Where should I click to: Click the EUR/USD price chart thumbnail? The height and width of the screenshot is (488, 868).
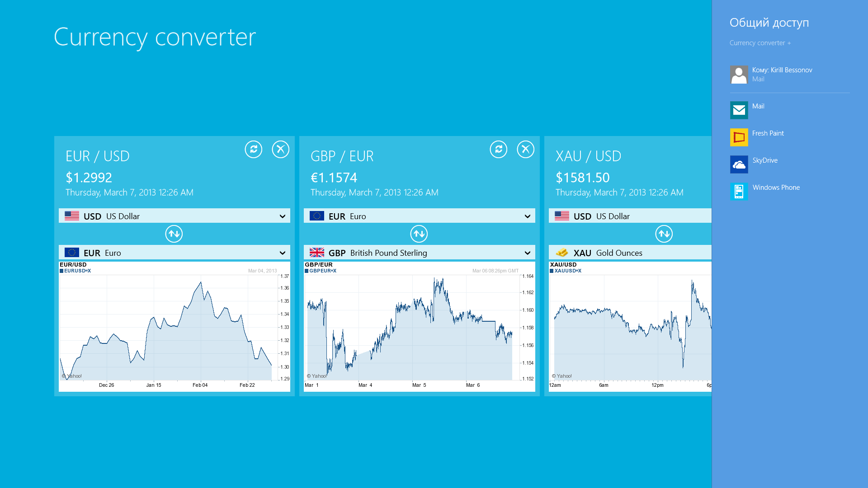pyautogui.click(x=175, y=327)
